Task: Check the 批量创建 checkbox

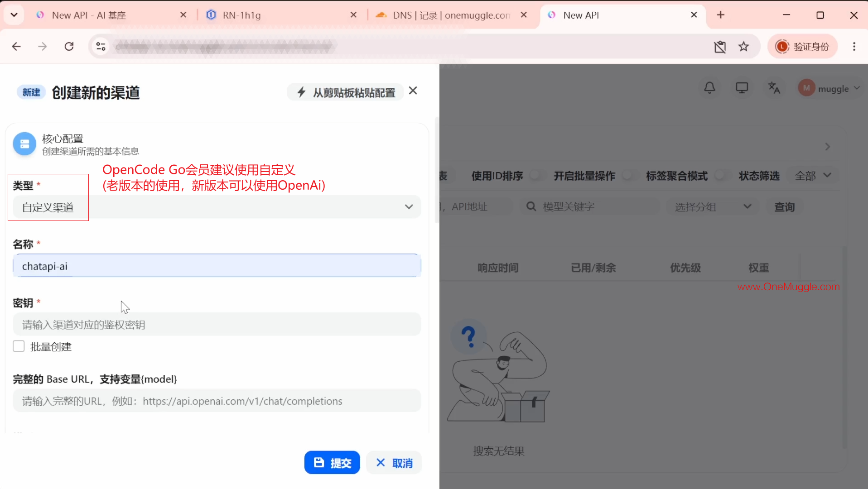Action: click(19, 346)
